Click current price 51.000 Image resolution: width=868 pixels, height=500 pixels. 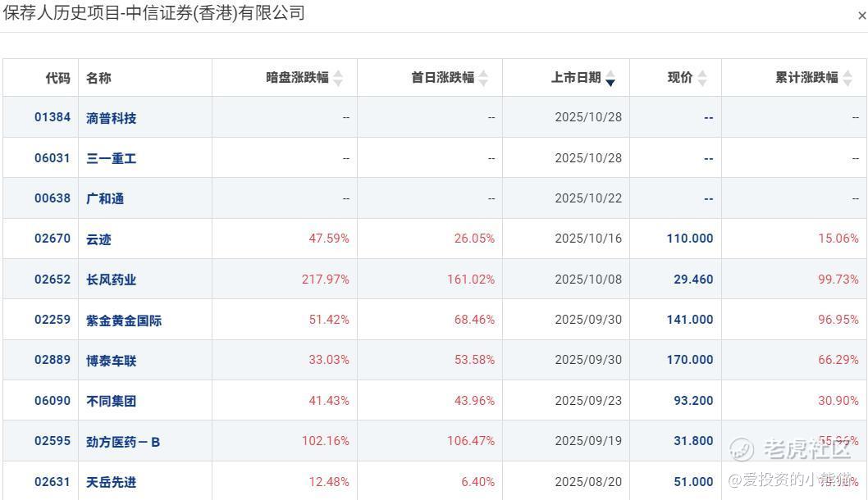click(x=693, y=482)
